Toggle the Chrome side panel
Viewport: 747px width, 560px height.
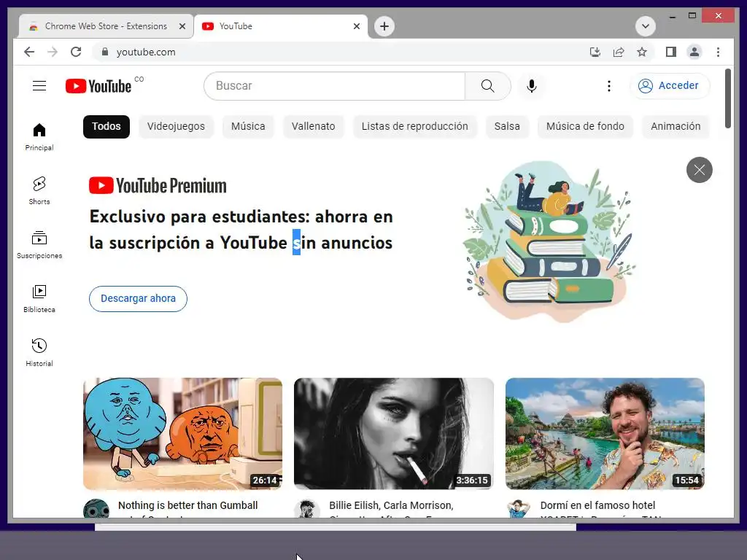click(671, 52)
